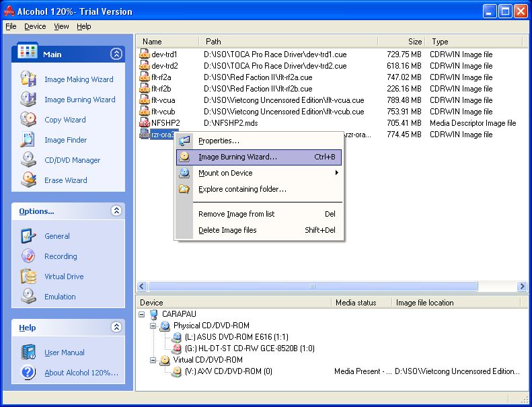
Task: Sort the image list by Name column
Action: (168, 42)
